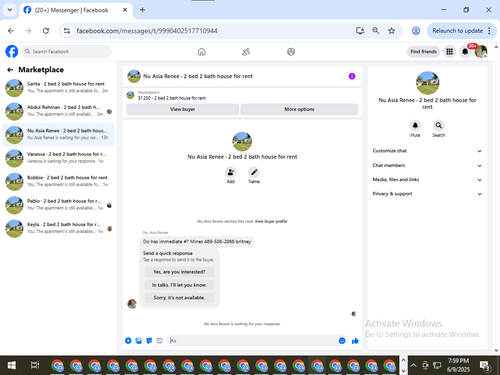Click View buyer profile link

click(x=271, y=221)
